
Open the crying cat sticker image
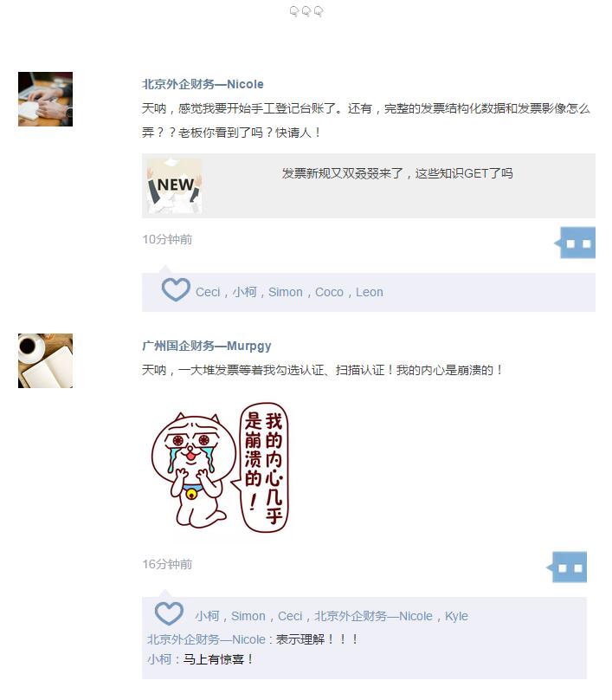point(220,468)
